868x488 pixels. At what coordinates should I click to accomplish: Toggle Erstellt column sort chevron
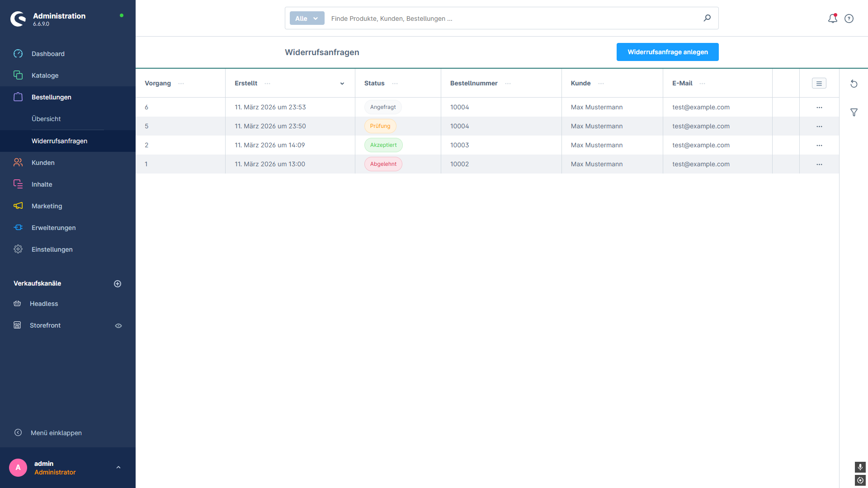(342, 84)
